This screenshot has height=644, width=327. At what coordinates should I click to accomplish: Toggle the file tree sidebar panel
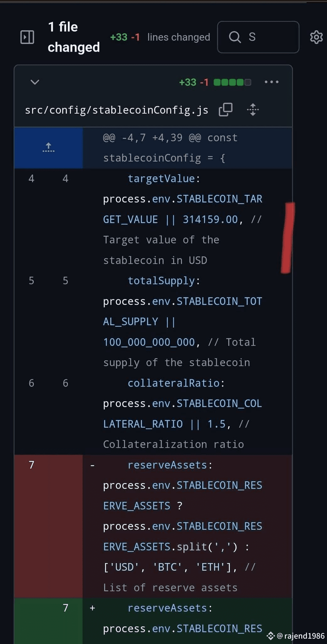pos(27,37)
